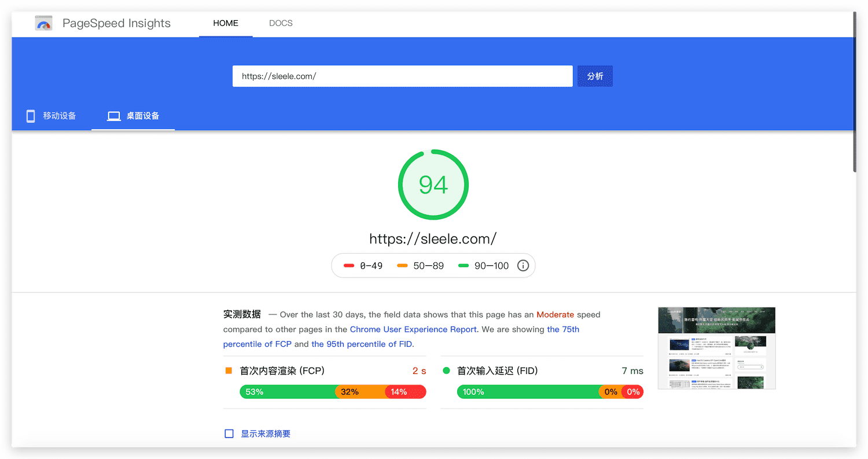The image size is (868, 459).
Task: Click the PageSpeed Insights logo icon
Action: (44, 23)
